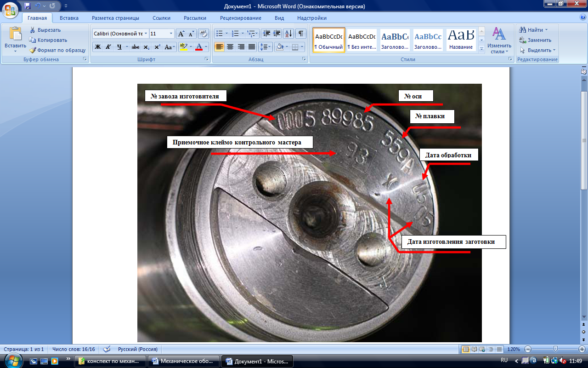
Task: Open the Рецензирование ribbon tab
Action: click(240, 18)
